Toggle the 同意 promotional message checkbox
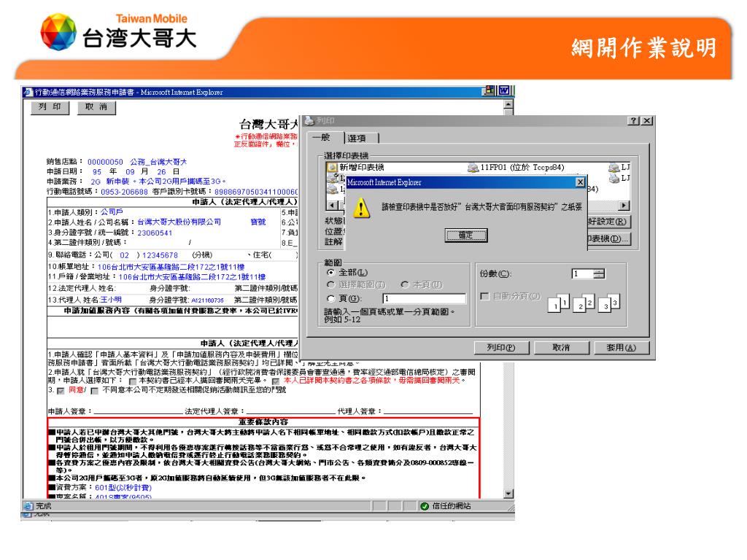747x560 pixels. (x=61, y=391)
